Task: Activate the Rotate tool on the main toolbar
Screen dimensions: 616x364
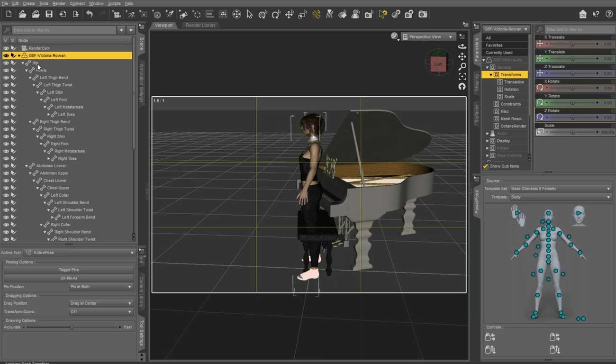Action: coord(275,14)
